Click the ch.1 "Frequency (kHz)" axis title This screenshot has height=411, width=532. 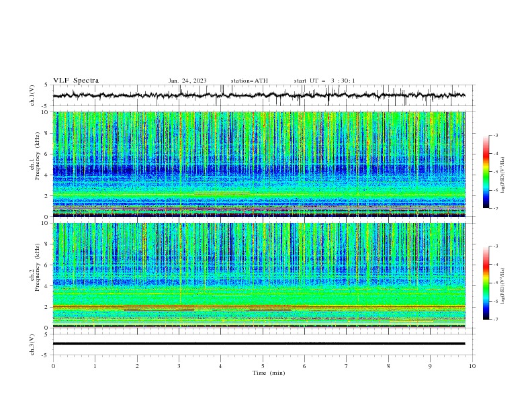38,156
